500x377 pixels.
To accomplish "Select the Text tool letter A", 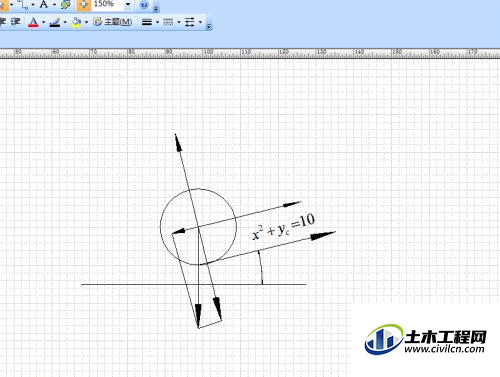I will point(43,4).
